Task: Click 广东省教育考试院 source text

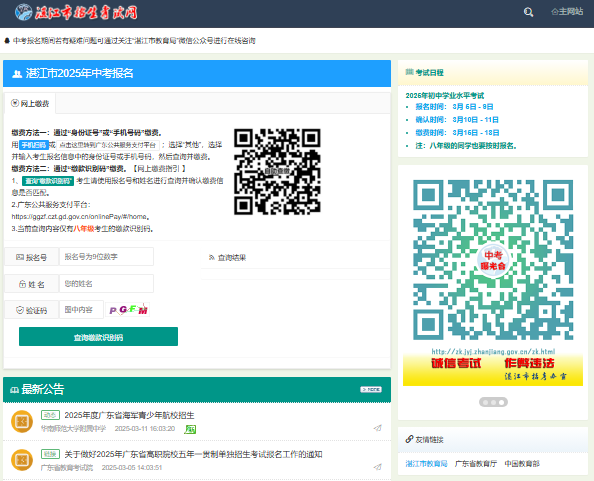Action: click(x=67, y=468)
